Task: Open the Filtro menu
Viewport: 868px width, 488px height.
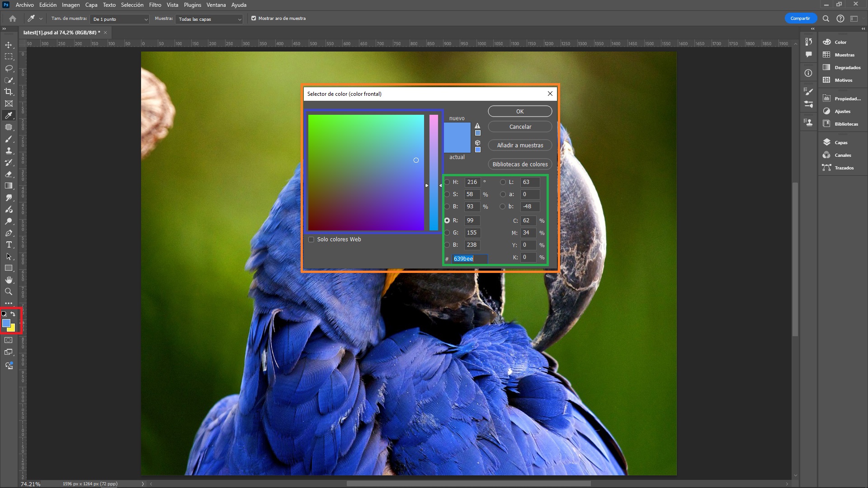Action: [155, 5]
